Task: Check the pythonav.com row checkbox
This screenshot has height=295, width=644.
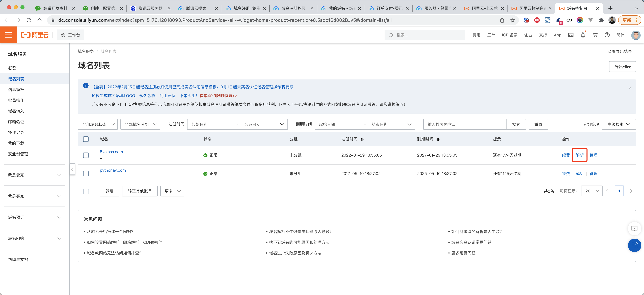Action: (x=86, y=174)
